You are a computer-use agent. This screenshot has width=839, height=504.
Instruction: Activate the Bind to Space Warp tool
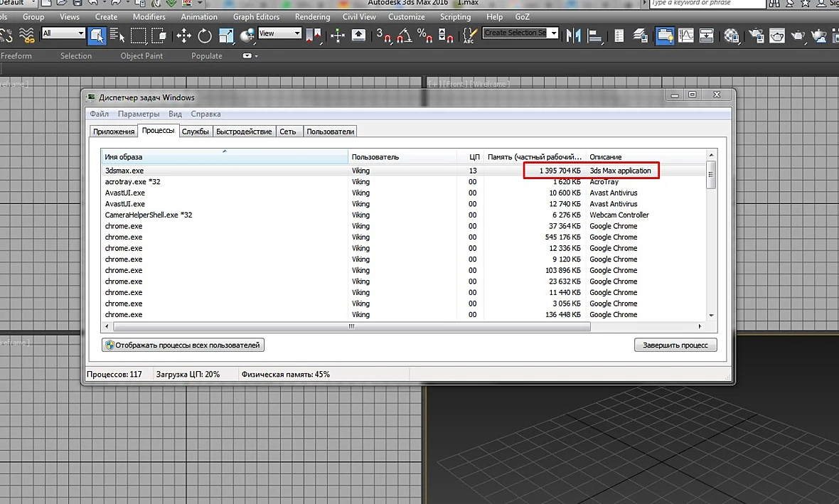click(26, 36)
